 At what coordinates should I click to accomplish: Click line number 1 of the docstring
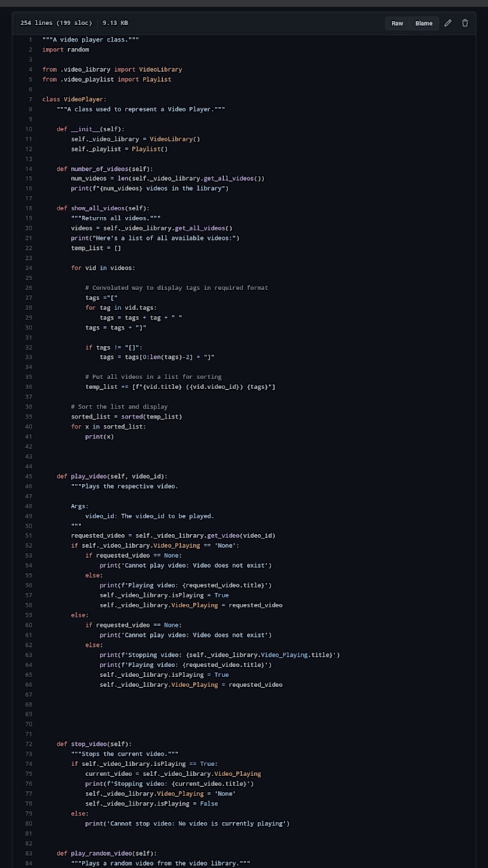coord(29,39)
